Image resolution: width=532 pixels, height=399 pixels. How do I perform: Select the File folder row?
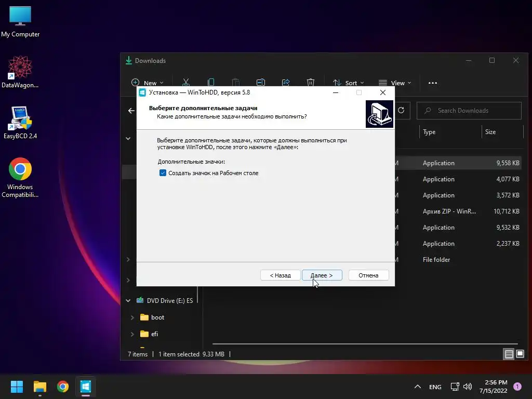coord(458,260)
